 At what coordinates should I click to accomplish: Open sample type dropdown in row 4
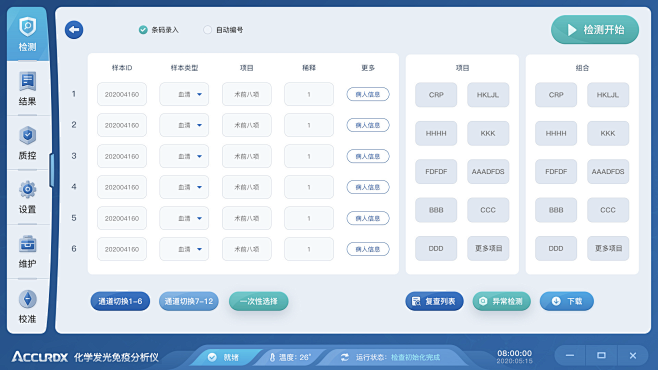click(x=184, y=187)
